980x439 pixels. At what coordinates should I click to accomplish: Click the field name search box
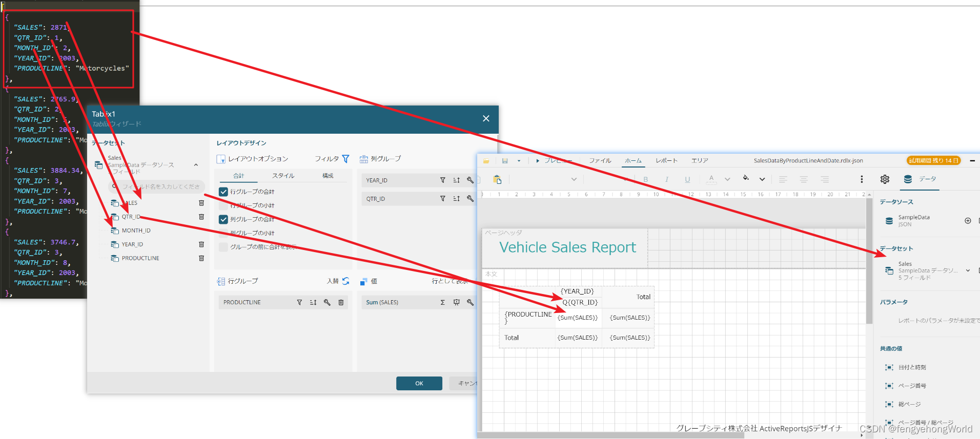click(x=156, y=187)
